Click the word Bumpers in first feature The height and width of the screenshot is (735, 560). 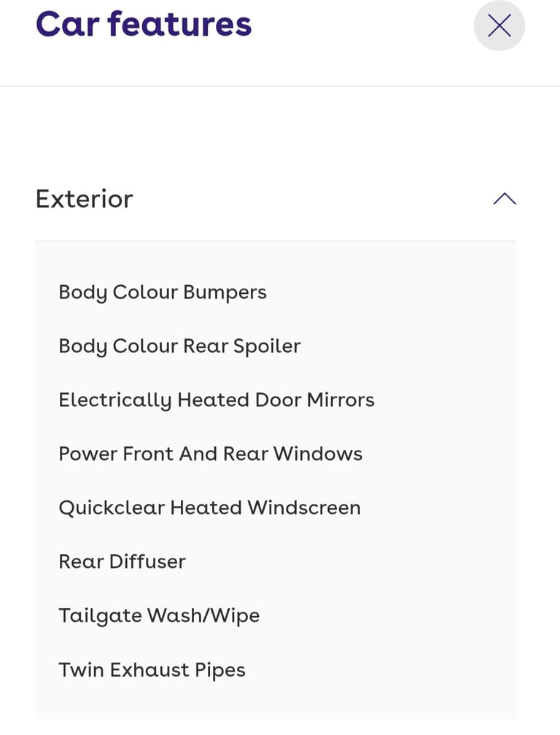(x=225, y=292)
